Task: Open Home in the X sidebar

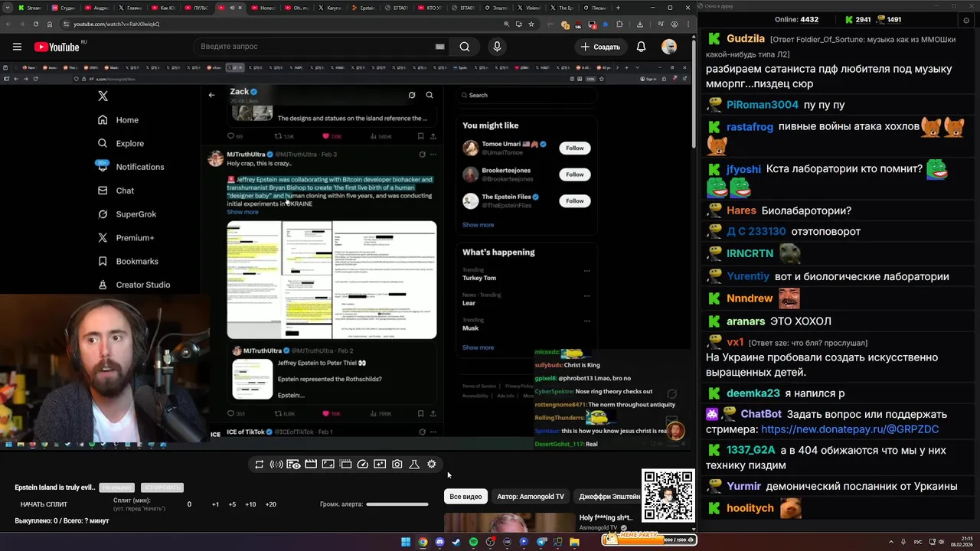Action: point(119,120)
